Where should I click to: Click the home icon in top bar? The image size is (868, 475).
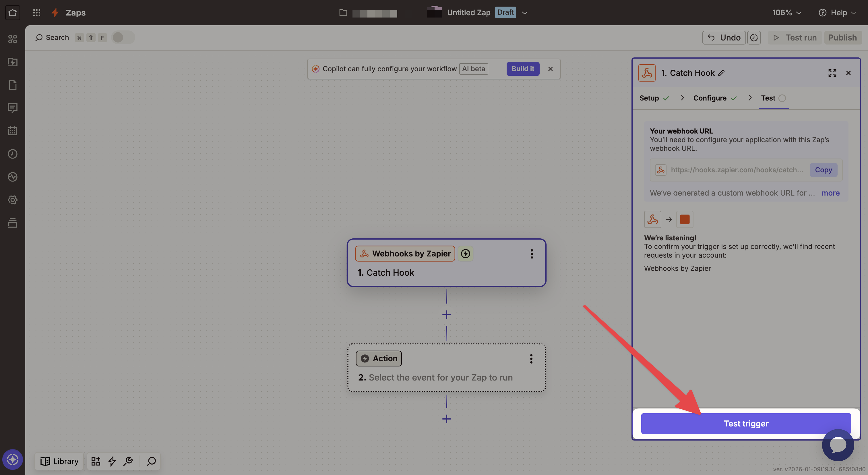tap(12, 12)
